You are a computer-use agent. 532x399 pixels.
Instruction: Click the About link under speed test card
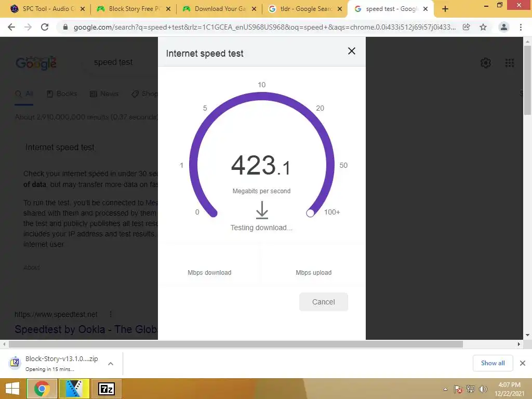pos(32,268)
